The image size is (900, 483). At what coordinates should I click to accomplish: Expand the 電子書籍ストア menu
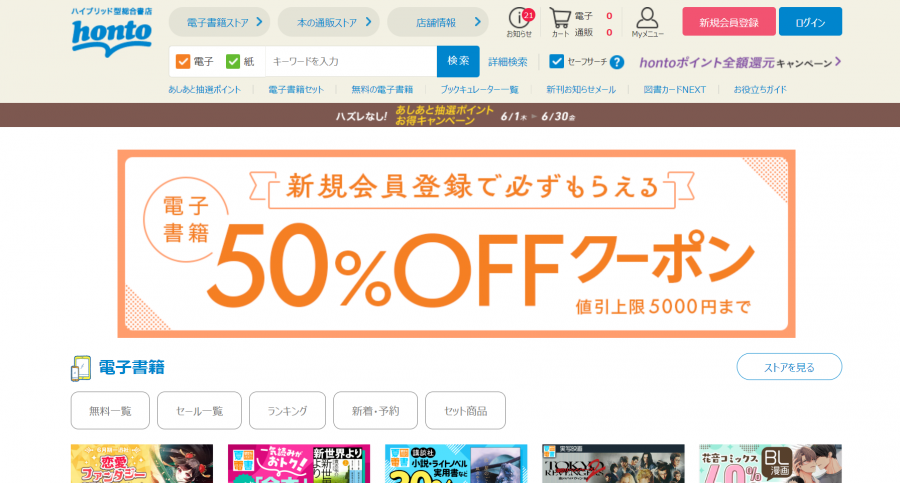click(x=219, y=22)
